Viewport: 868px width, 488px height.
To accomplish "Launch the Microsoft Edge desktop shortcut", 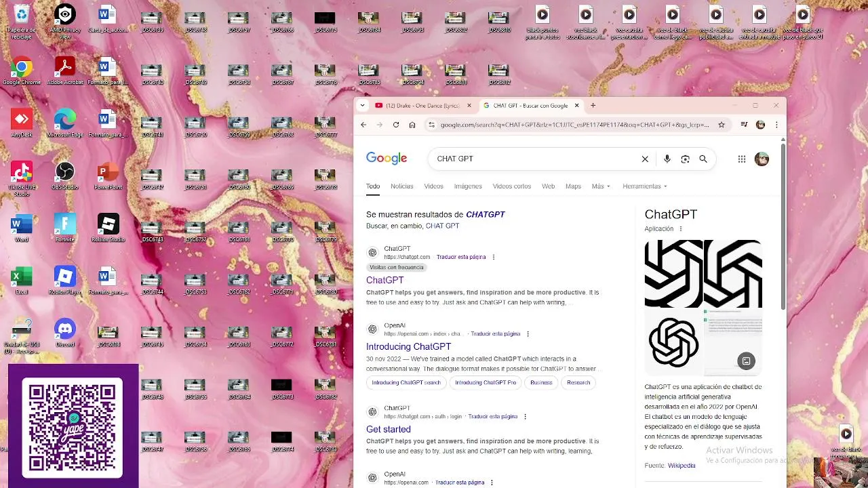I will point(64,123).
